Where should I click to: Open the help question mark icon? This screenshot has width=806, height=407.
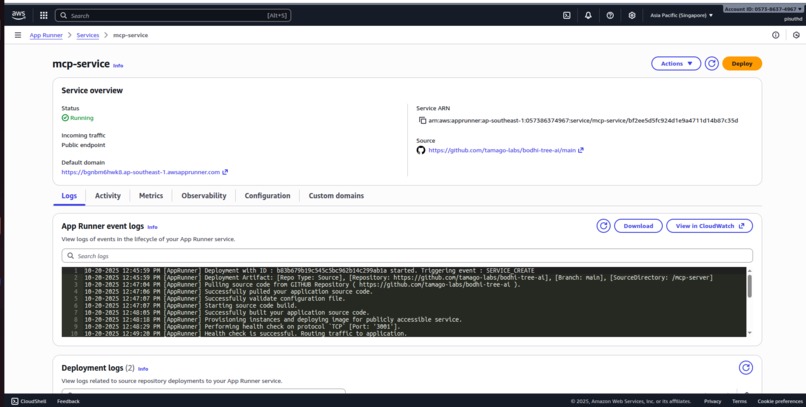click(610, 15)
